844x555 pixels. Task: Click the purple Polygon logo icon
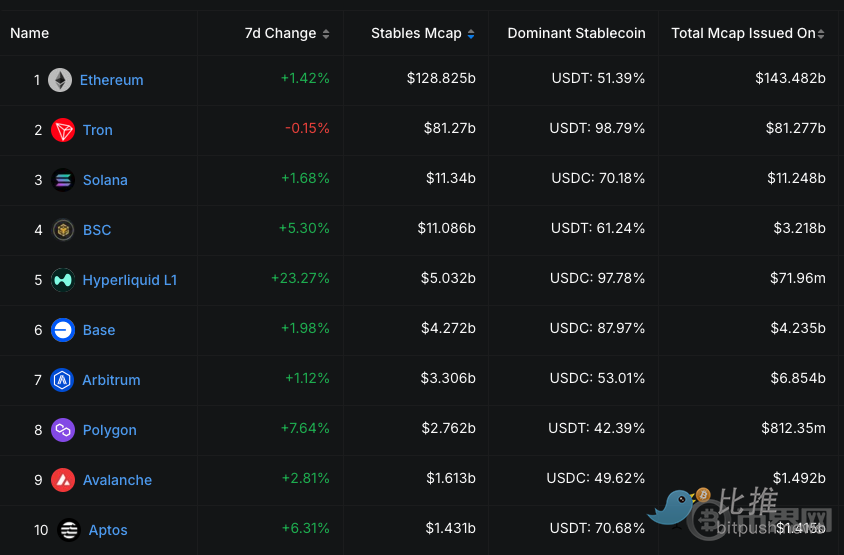[x=63, y=430]
